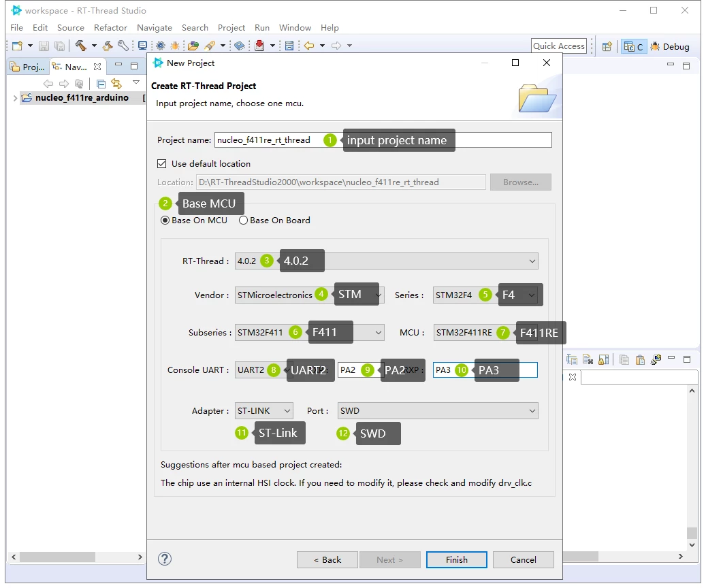Open the Build hammer dropdown arrow

pos(94,46)
